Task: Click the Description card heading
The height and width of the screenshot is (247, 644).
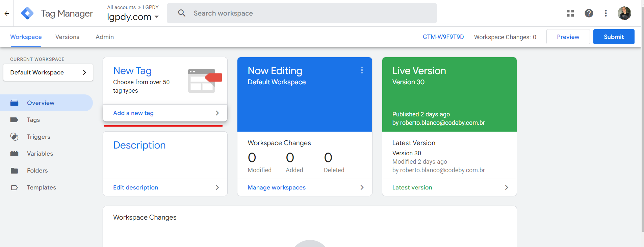Action: click(139, 145)
